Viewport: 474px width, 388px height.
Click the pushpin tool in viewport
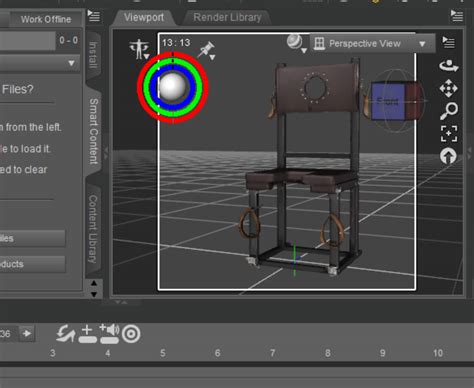[207, 51]
